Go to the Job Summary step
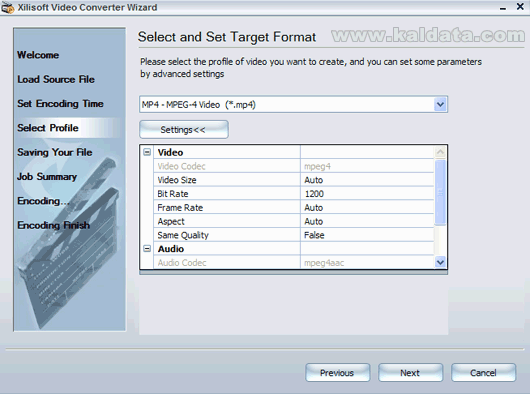The height and width of the screenshot is (394, 530). (47, 177)
